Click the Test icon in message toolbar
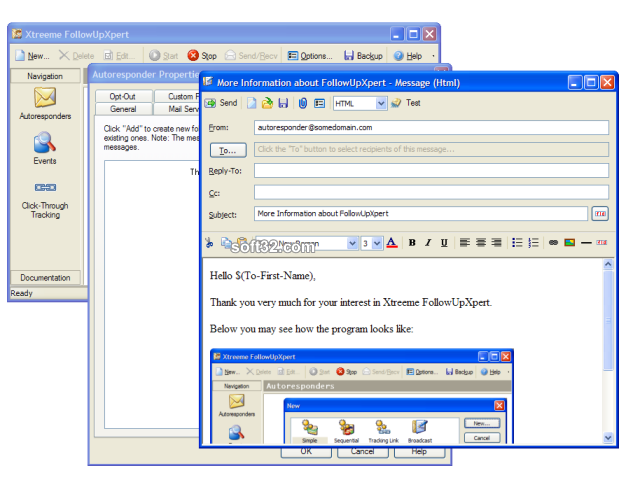640x480 pixels. click(x=396, y=103)
